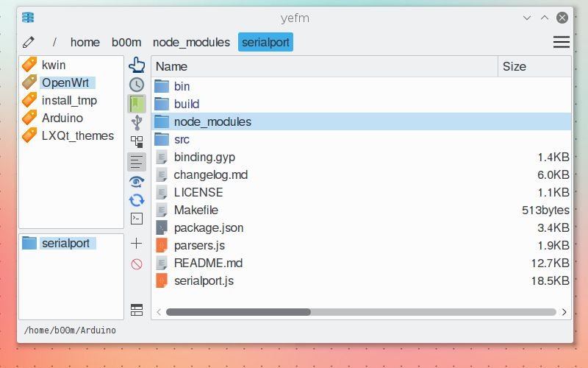The image size is (588, 368).
Task: Click the scrollbar left arrow
Action: 159,312
